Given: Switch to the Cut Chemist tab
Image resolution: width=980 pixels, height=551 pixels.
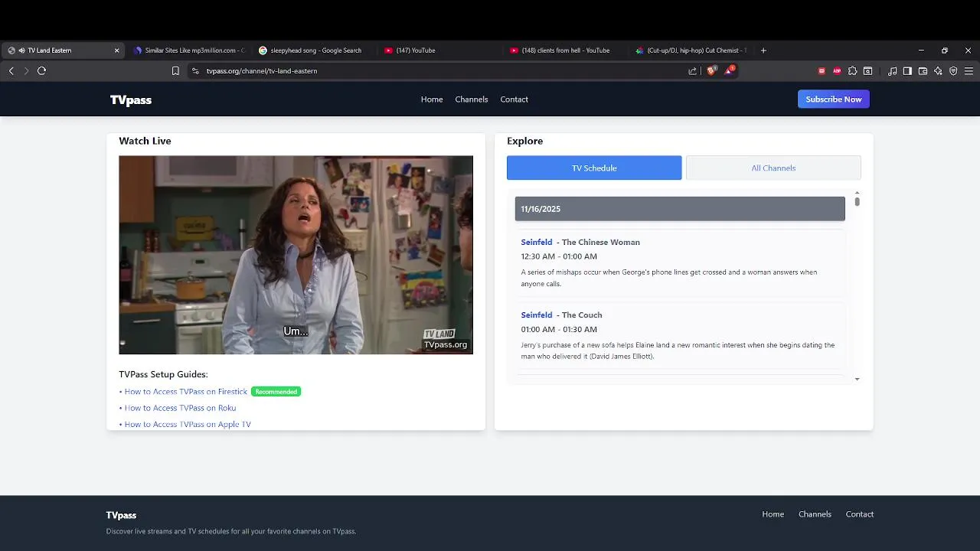Looking at the screenshot, I should (x=691, y=51).
